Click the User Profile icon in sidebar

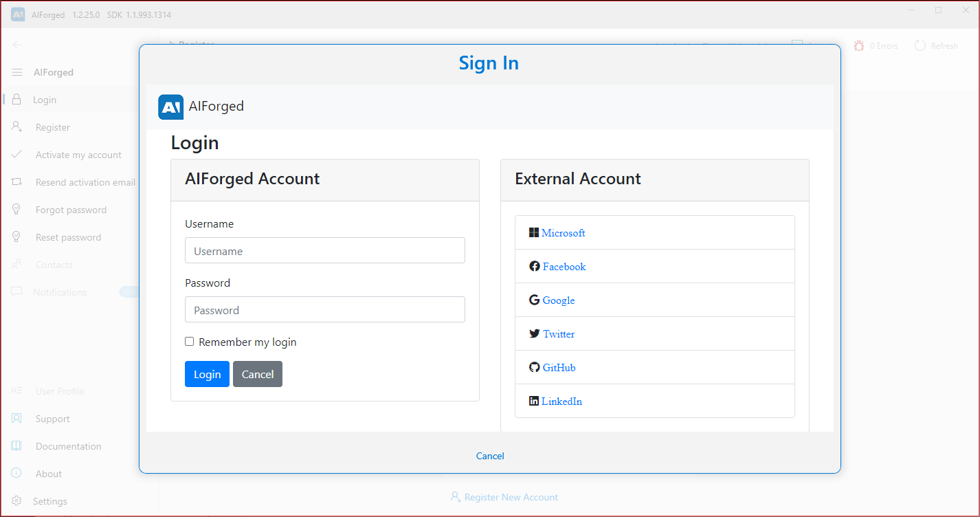pos(17,391)
